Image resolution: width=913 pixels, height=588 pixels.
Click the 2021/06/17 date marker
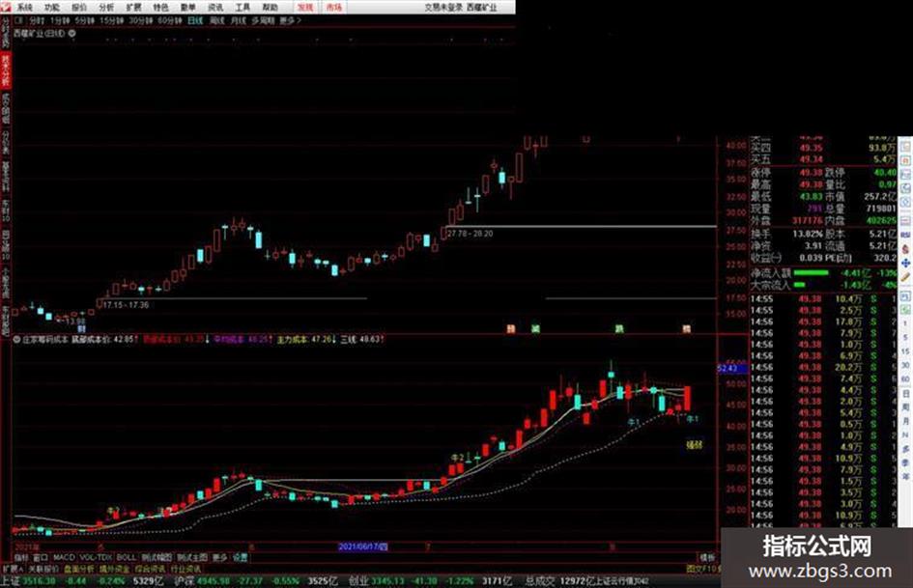point(363,546)
